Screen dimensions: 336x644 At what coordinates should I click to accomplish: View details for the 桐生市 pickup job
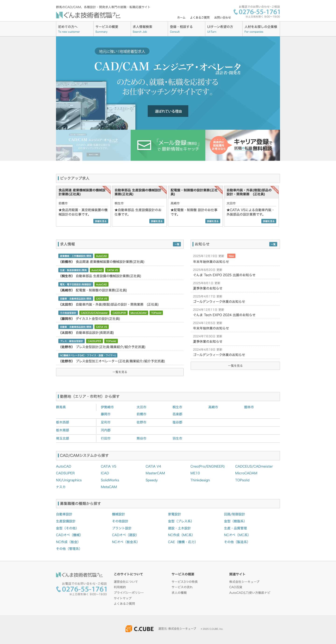coord(157,221)
